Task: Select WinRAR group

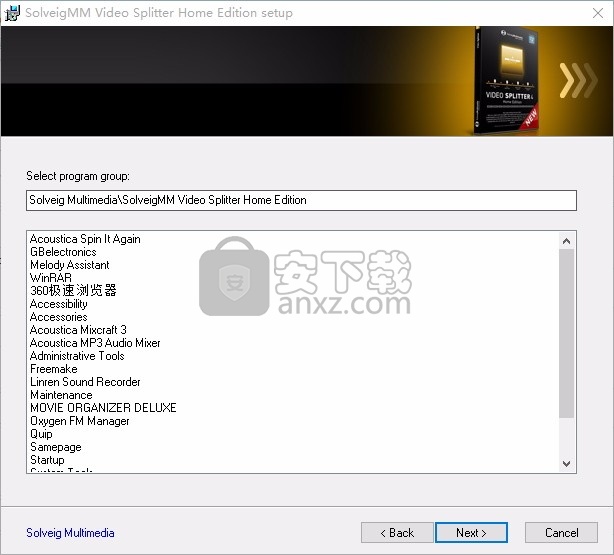Action: 51,278
